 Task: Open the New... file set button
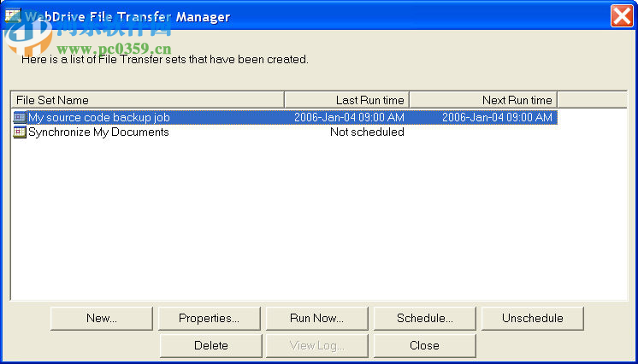(x=102, y=318)
